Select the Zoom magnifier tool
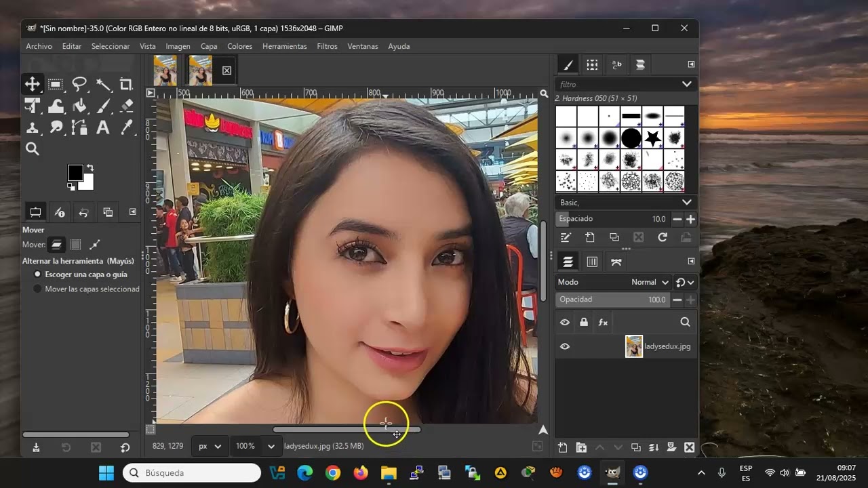 pos(32,149)
